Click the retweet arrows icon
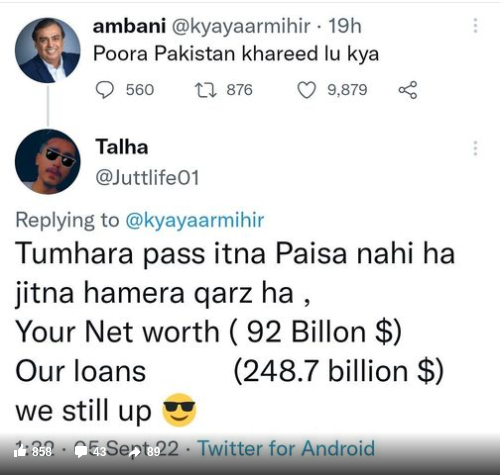This screenshot has width=500, height=475. pyautogui.click(x=206, y=90)
